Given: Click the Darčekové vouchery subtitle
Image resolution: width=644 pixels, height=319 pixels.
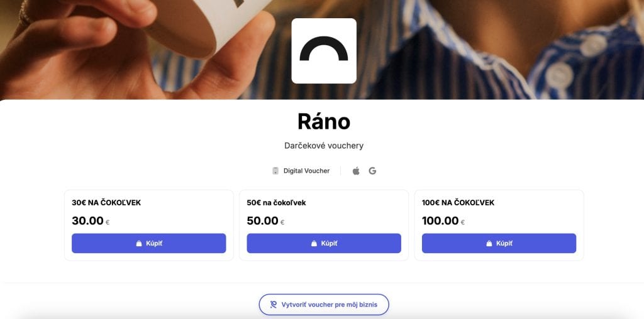Looking at the screenshot, I should tap(324, 146).
